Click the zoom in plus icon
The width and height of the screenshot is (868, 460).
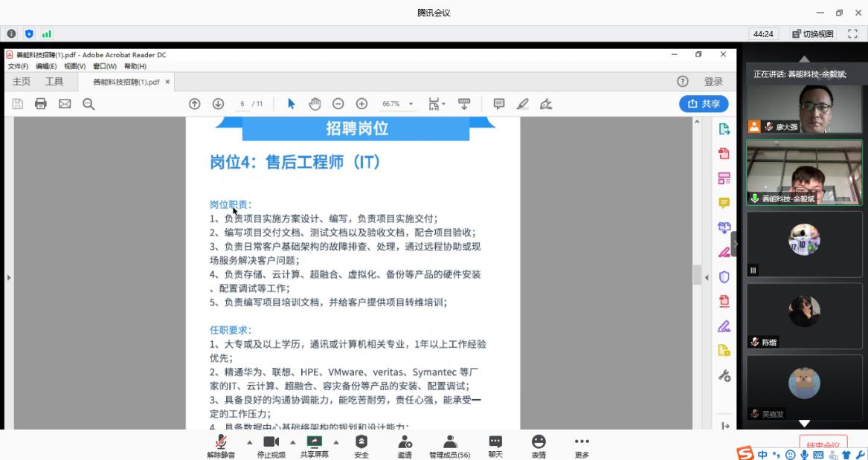pyautogui.click(x=361, y=104)
